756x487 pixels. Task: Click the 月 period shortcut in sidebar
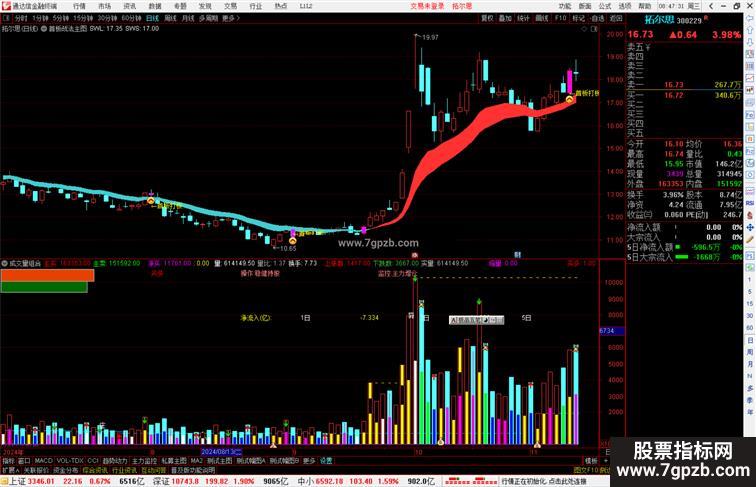pos(750,365)
